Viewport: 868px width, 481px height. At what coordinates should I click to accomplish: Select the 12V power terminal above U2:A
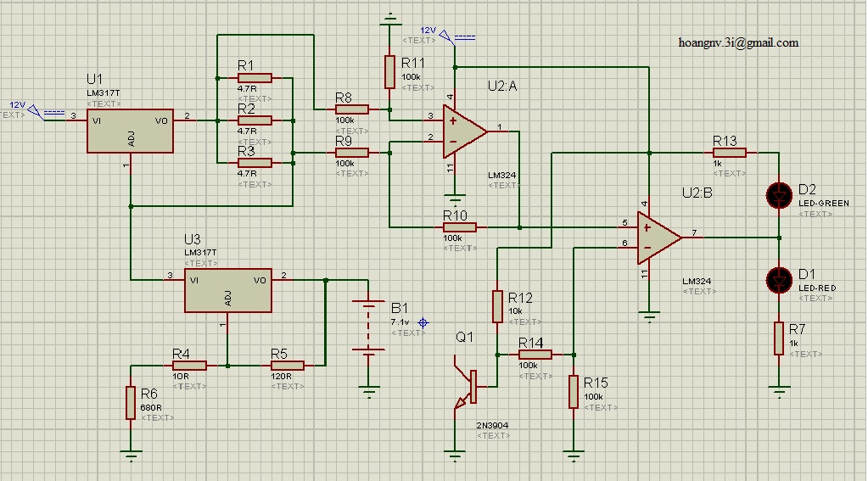[456, 37]
